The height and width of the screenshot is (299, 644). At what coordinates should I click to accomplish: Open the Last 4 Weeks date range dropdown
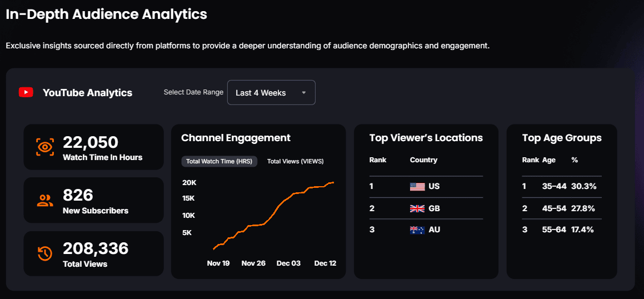pyautogui.click(x=271, y=93)
